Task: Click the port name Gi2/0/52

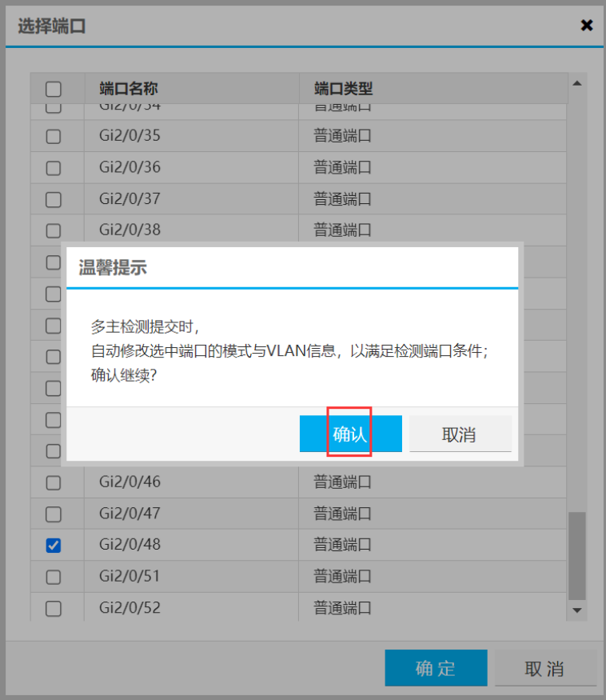Action: point(130,608)
